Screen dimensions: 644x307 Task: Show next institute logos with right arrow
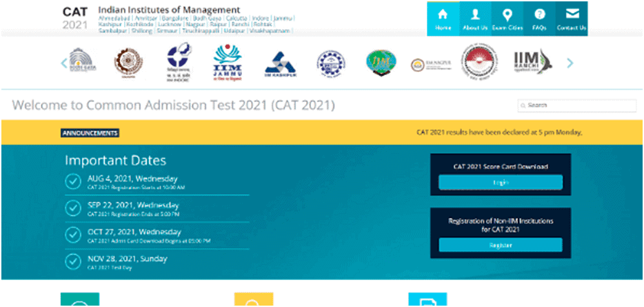[x=570, y=63]
